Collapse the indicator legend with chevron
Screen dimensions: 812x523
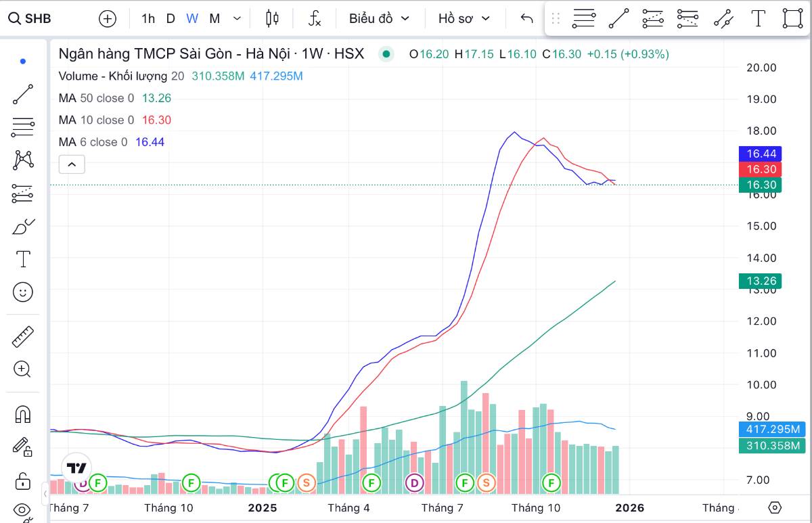[72, 164]
